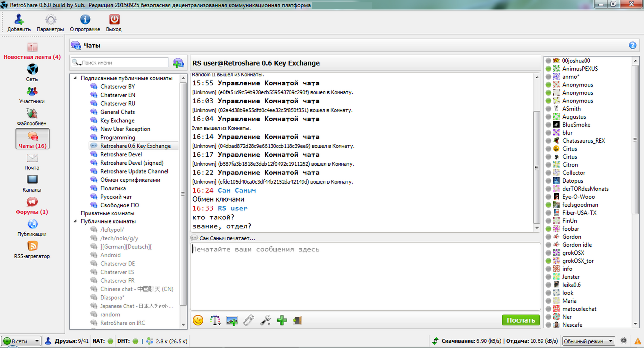This screenshot has width=644, height=348.
Task: Select participant feelsgoodman
Action: pyautogui.click(x=580, y=205)
